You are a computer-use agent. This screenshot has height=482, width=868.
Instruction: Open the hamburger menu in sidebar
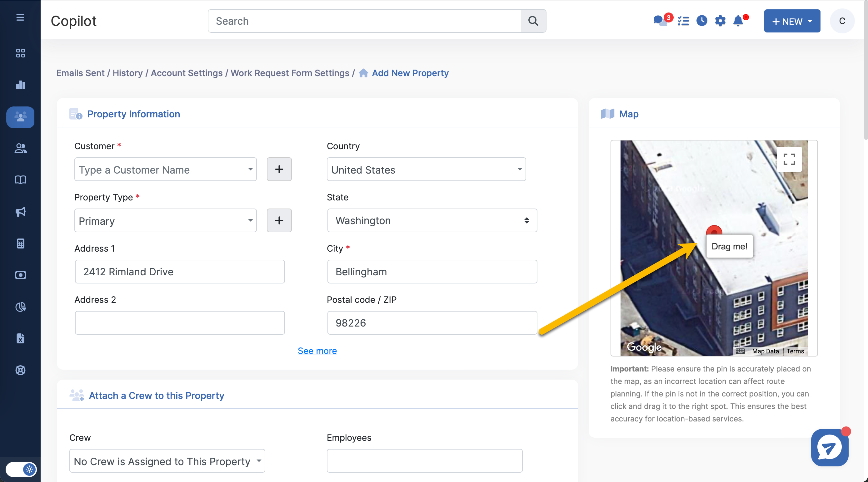(x=20, y=17)
